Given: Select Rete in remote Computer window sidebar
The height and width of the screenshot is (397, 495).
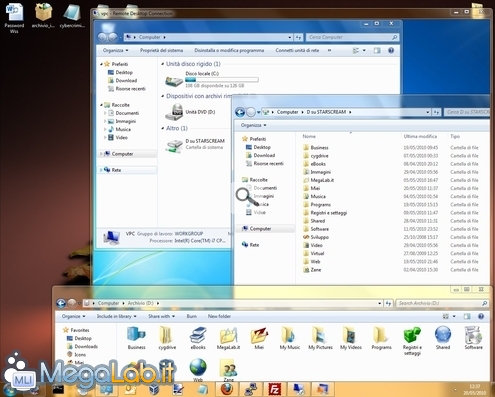Looking at the screenshot, I should (x=116, y=170).
